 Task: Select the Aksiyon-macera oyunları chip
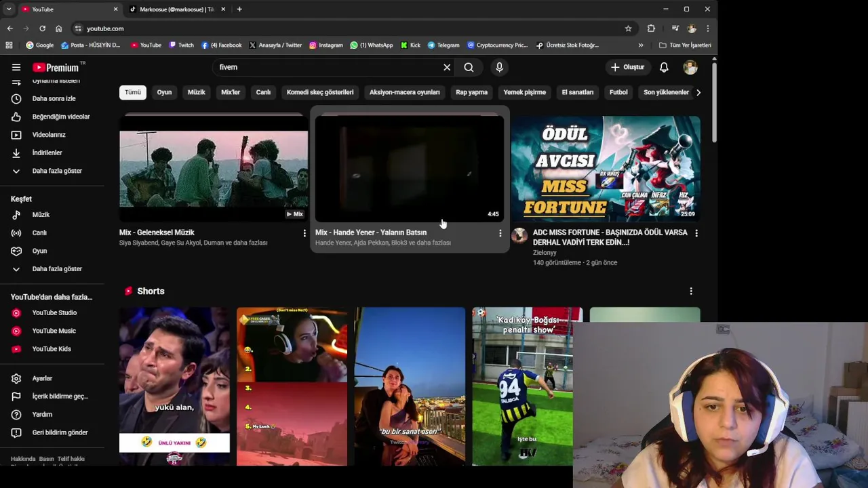404,92
